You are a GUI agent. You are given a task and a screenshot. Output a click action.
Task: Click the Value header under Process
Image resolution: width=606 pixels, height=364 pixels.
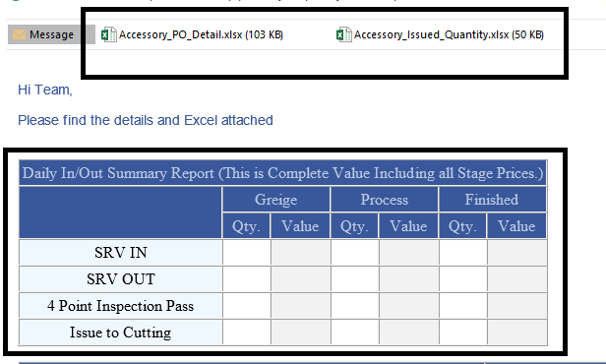coord(408,226)
